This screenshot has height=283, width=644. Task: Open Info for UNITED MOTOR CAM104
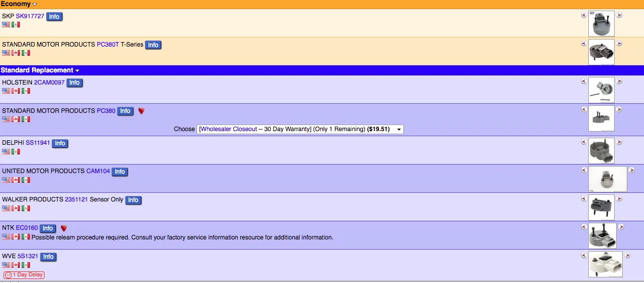(x=120, y=172)
